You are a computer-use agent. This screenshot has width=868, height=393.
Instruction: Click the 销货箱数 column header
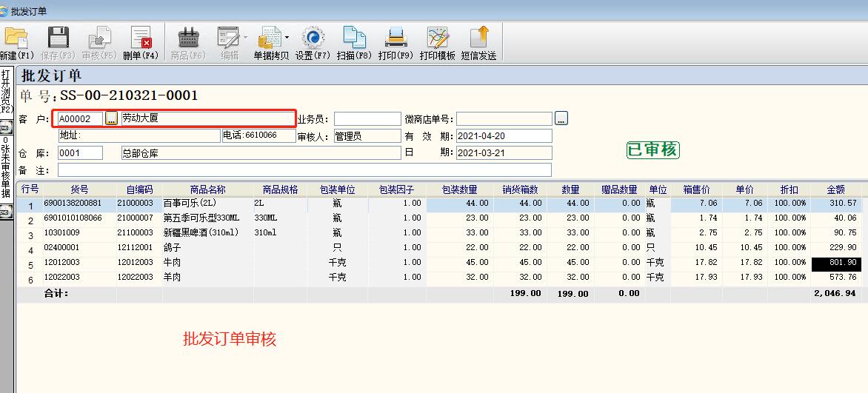[520, 189]
